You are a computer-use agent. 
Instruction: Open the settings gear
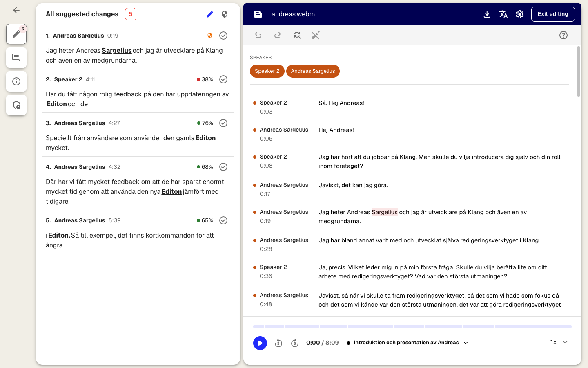coord(519,14)
